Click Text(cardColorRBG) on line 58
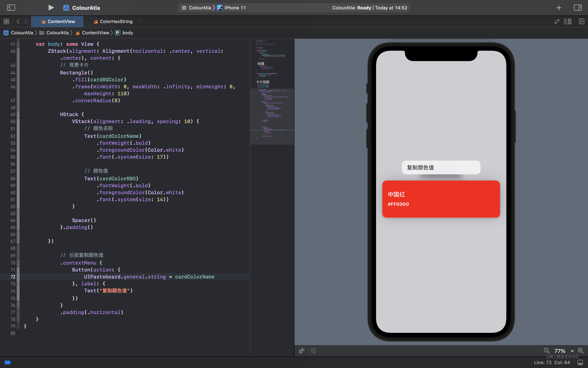This screenshot has height=368, width=588. tap(111, 179)
